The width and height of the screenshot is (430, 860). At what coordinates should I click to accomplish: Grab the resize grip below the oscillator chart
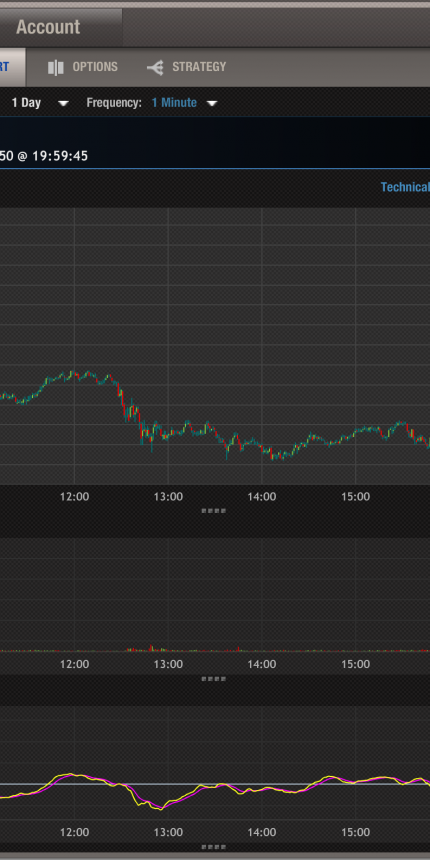pyautogui.click(x=213, y=847)
